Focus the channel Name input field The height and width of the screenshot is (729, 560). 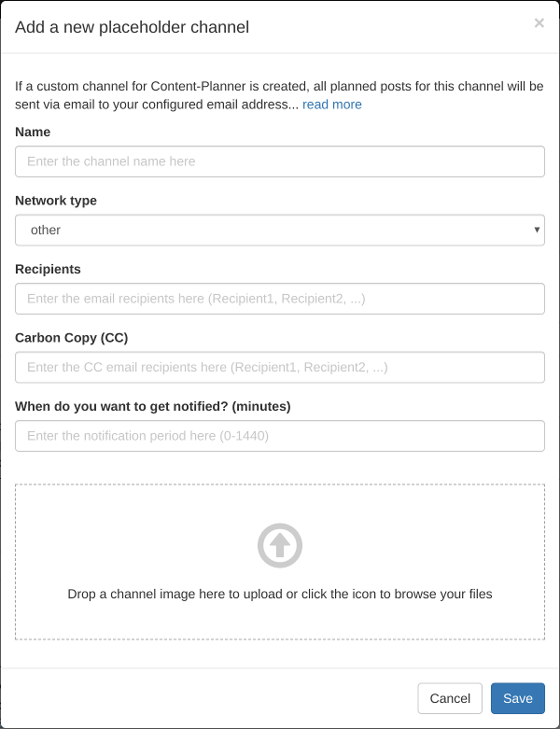(280, 161)
